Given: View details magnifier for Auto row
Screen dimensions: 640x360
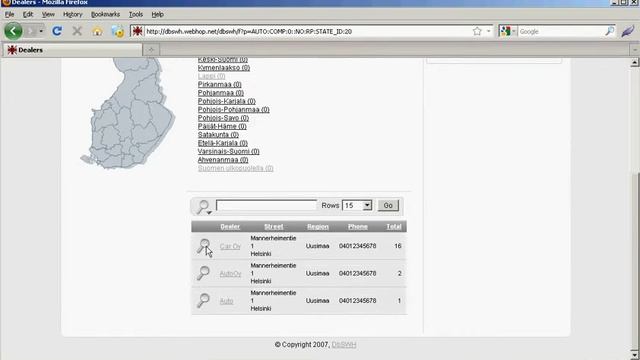Looking at the screenshot, I should tap(203, 300).
